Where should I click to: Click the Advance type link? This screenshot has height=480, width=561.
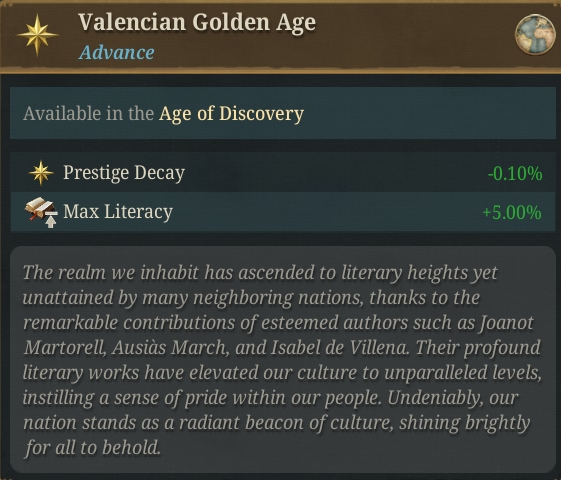116,53
